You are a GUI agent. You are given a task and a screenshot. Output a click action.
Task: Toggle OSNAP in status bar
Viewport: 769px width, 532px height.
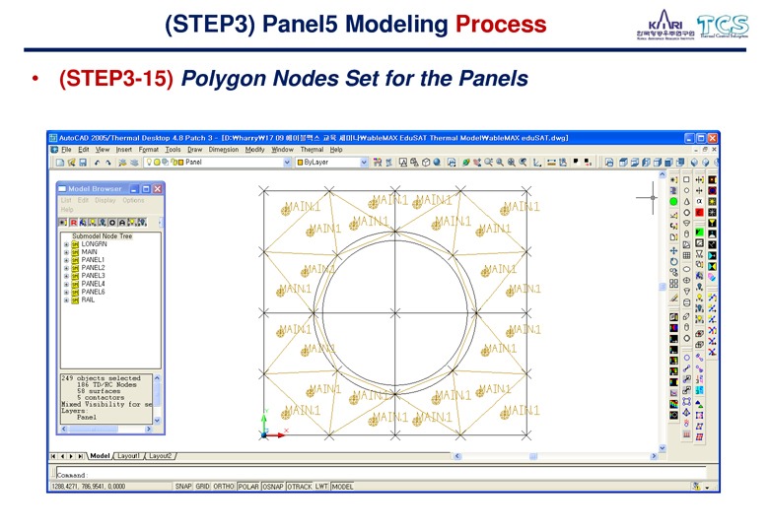pyautogui.click(x=273, y=487)
